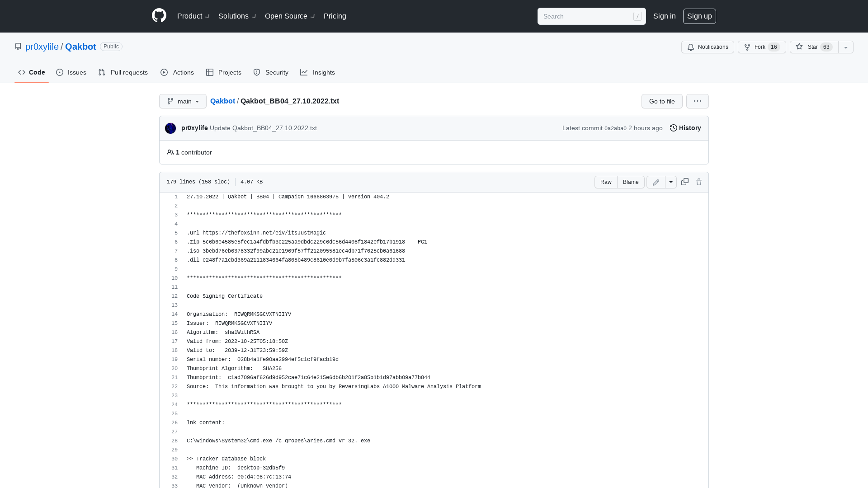
Task: Click the Go to file button
Action: (x=661, y=101)
